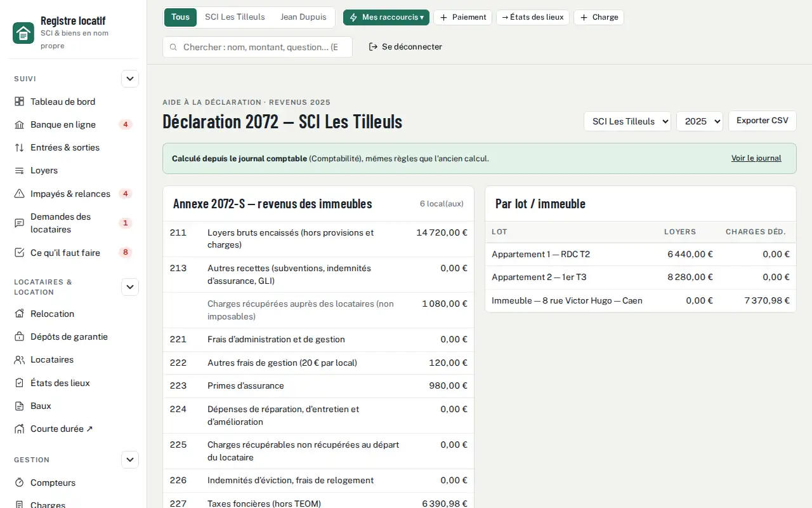The height and width of the screenshot is (508, 812).
Task: Switch to the SCI Les Tilleuls tab
Action: (235, 17)
